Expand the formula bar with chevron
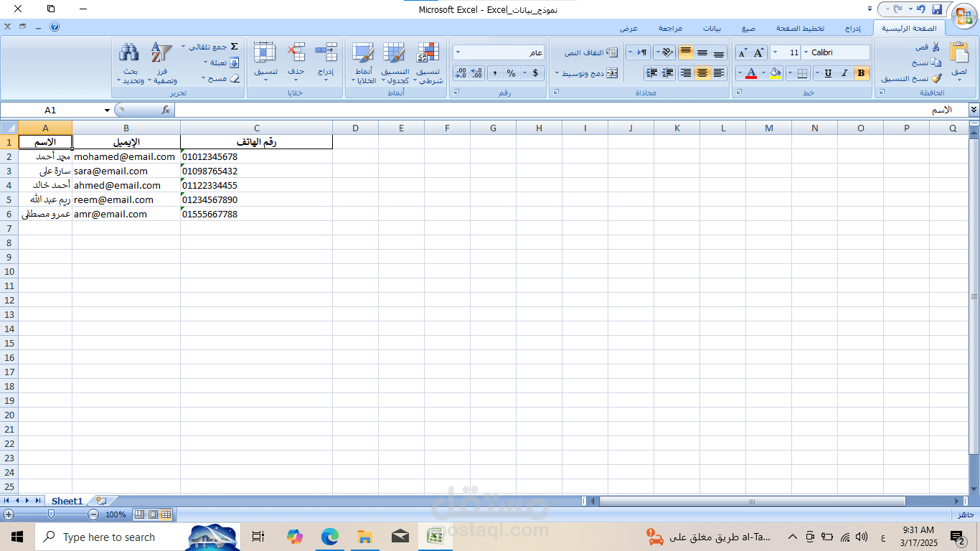This screenshot has height=551, width=980. click(x=974, y=109)
